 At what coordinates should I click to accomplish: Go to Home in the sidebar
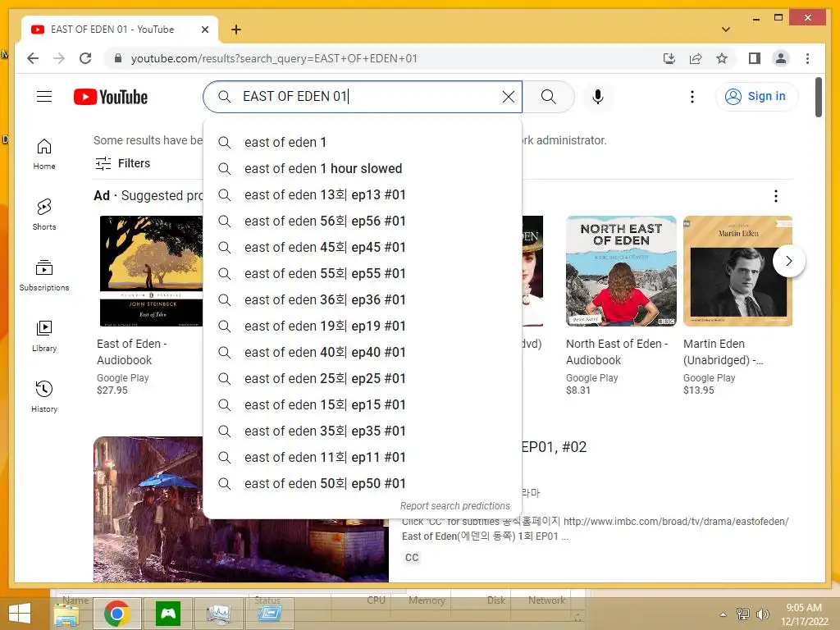(x=44, y=154)
